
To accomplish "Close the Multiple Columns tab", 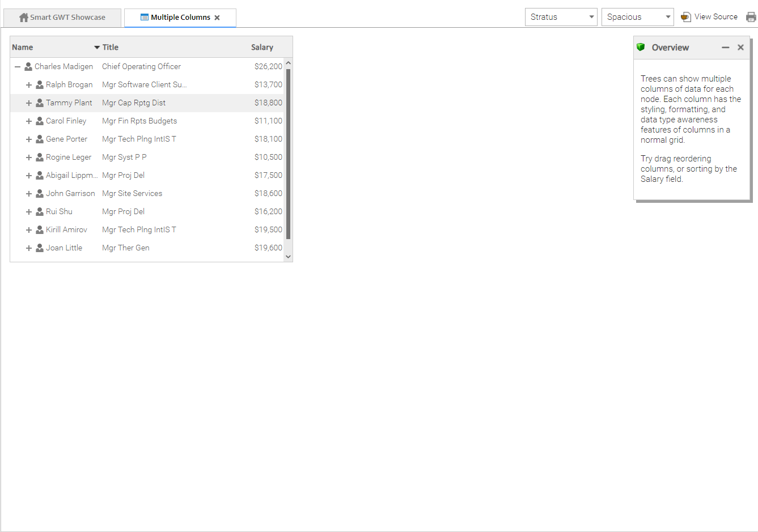I will pos(217,18).
